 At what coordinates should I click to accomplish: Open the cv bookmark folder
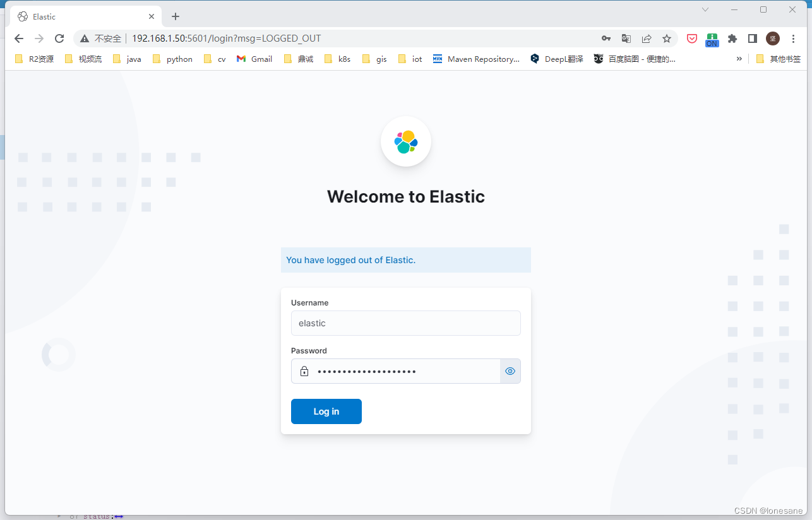point(215,59)
